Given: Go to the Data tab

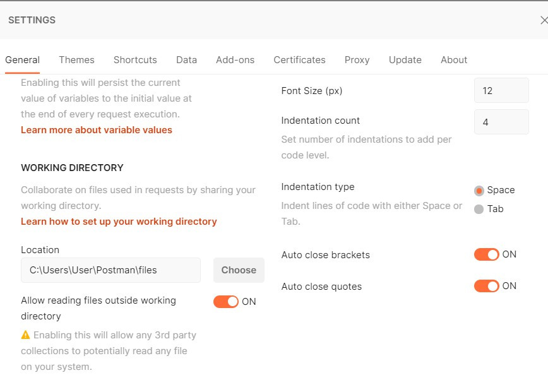Looking at the screenshot, I should click(x=186, y=60).
